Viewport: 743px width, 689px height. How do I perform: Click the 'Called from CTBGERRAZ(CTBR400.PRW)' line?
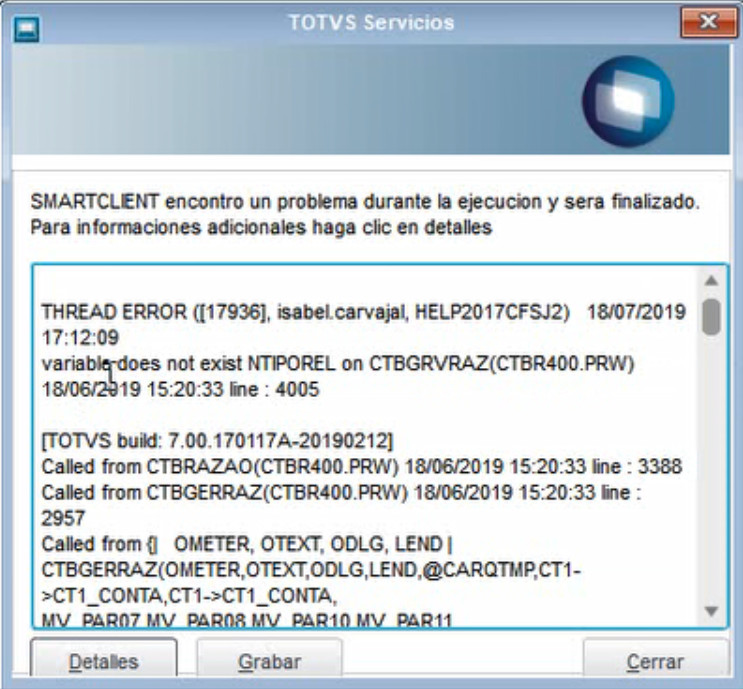point(341,492)
